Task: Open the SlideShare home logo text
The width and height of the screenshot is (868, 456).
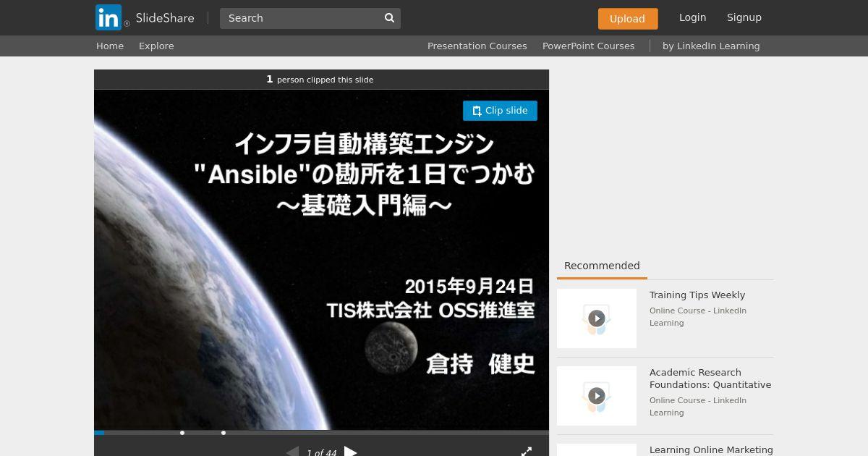Action: click(x=165, y=18)
